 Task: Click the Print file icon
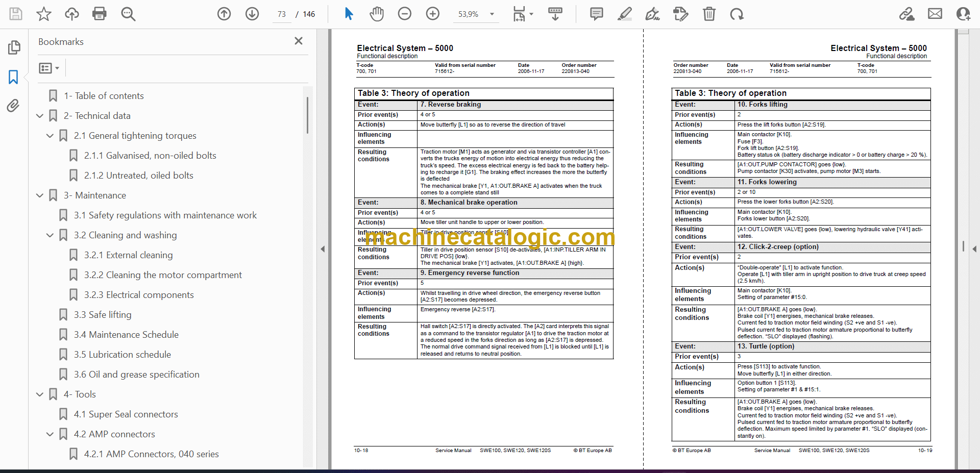99,14
